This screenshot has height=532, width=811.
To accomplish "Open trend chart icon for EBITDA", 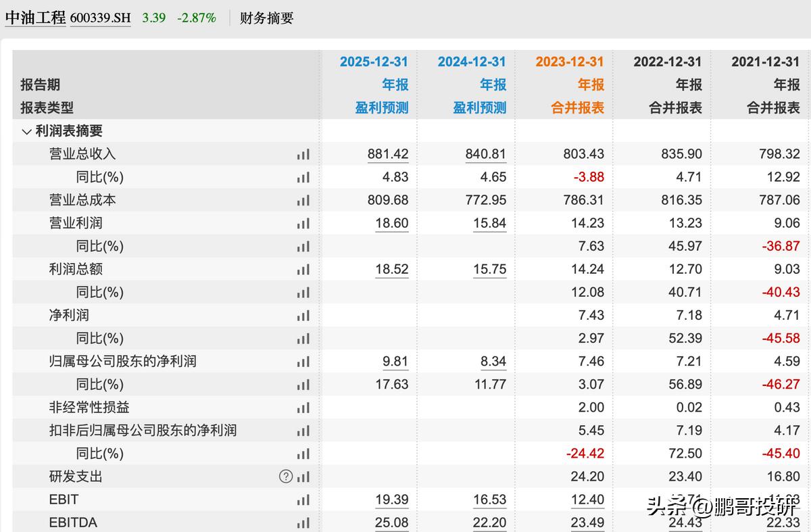I will pyautogui.click(x=303, y=523).
